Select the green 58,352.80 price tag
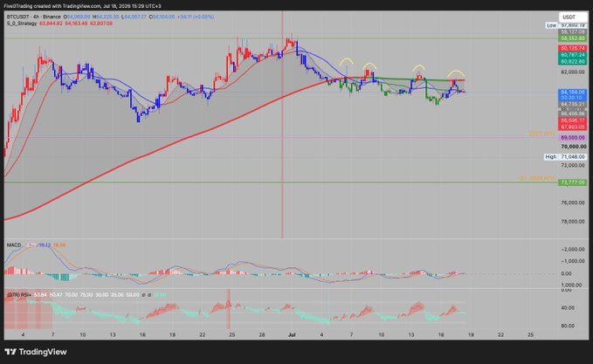 [x=573, y=38]
